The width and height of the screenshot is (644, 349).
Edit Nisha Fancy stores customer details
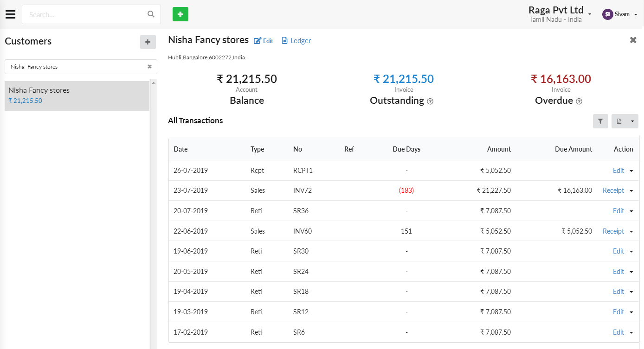tap(264, 41)
